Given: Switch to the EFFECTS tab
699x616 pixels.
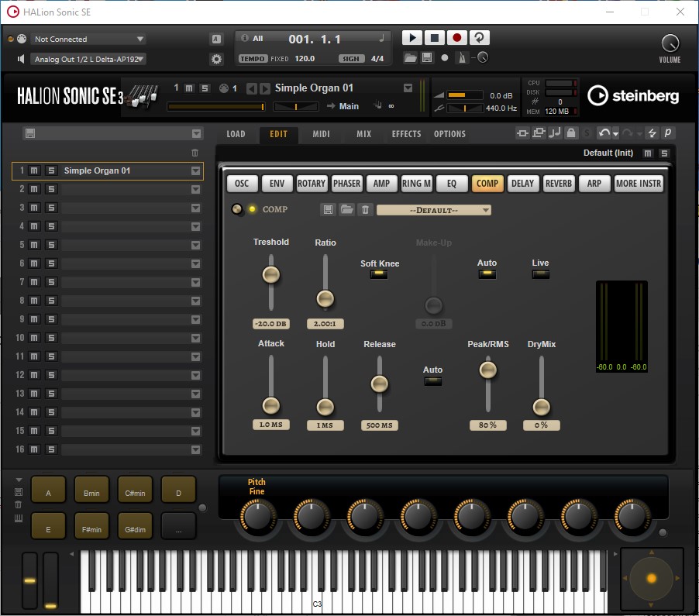Looking at the screenshot, I should (x=406, y=134).
